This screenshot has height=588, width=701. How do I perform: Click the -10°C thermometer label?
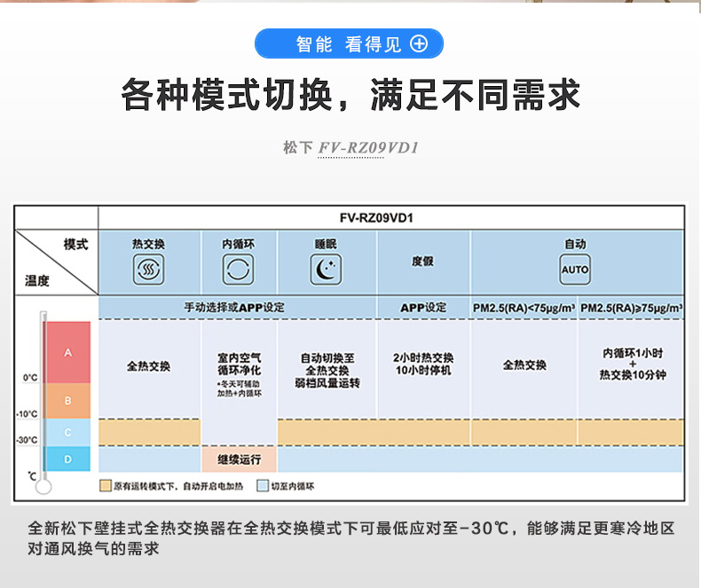point(28,414)
